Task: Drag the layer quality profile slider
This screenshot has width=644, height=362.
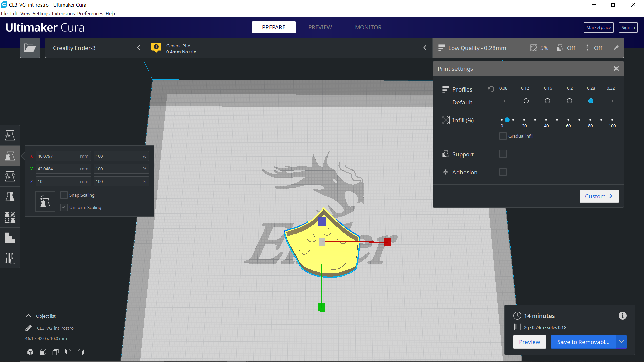Action: point(591,101)
